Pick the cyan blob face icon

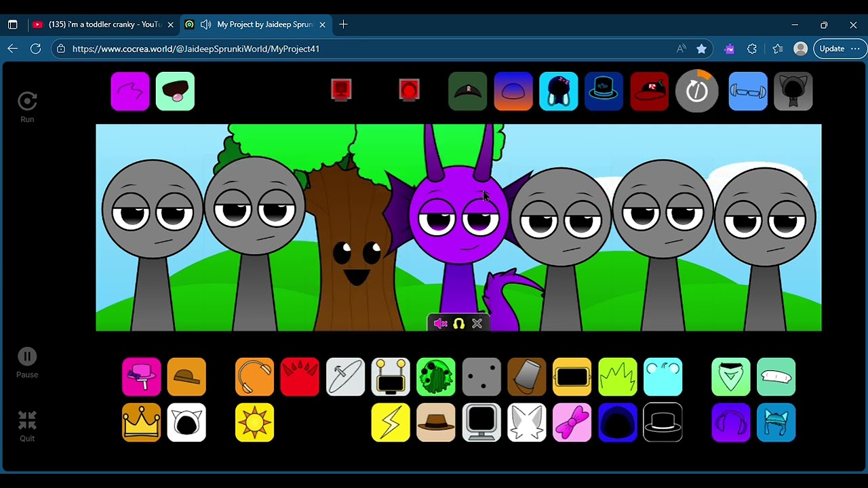tap(663, 377)
